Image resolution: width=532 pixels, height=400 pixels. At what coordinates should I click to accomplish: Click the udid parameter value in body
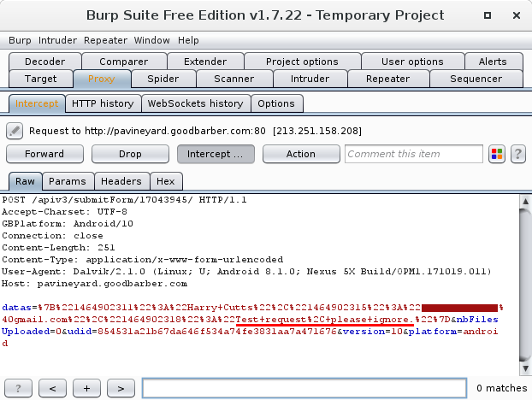coord(217,332)
